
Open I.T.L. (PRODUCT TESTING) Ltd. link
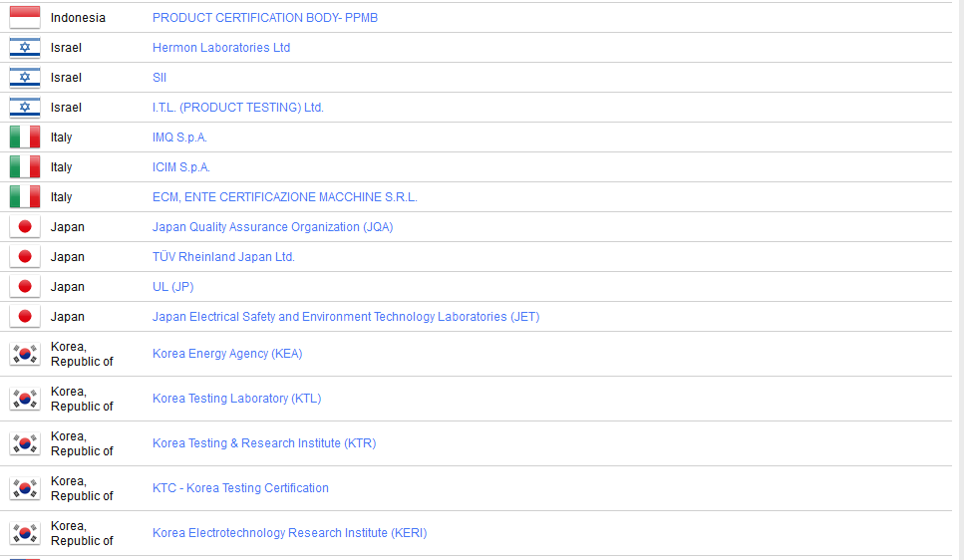coord(237,108)
